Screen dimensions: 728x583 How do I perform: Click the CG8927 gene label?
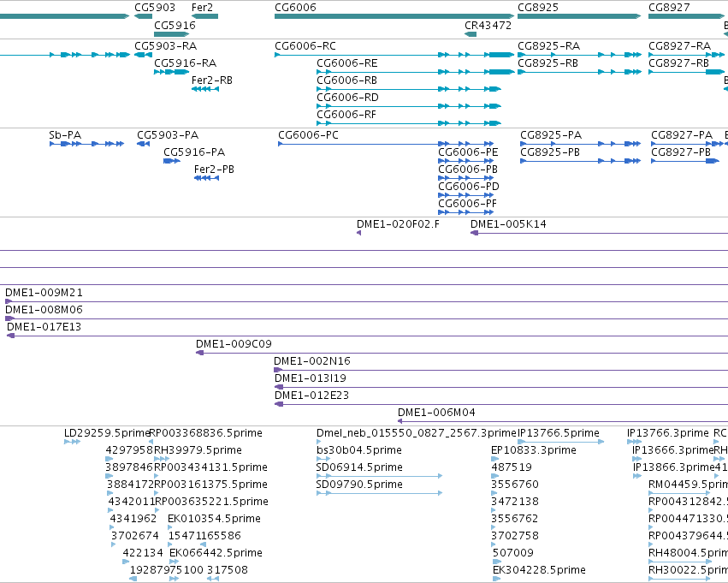pos(669,8)
